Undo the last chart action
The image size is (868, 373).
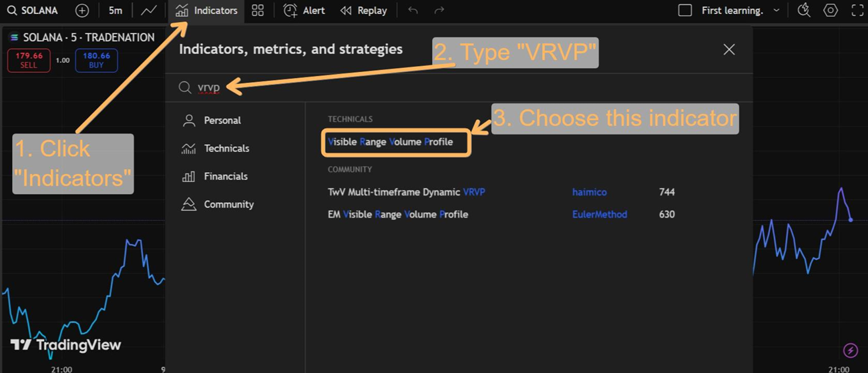tap(413, 11)
